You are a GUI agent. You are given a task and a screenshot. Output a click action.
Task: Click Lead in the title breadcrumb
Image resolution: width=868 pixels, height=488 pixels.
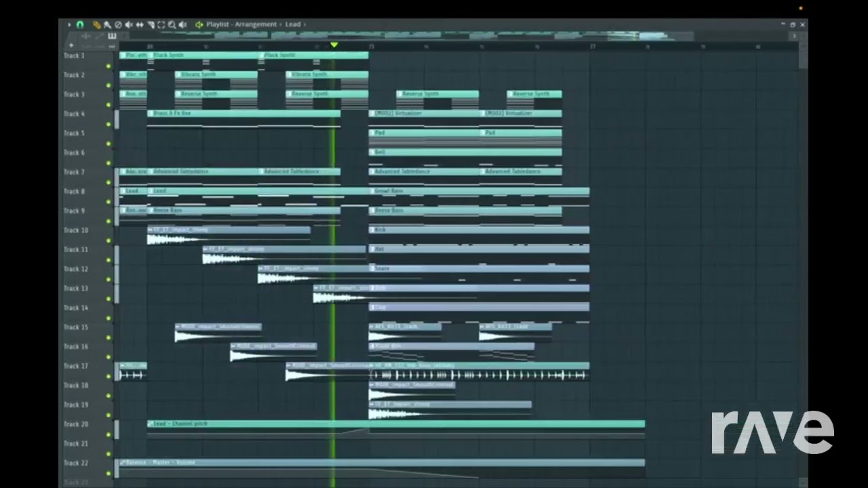click(x=293, y=24)
